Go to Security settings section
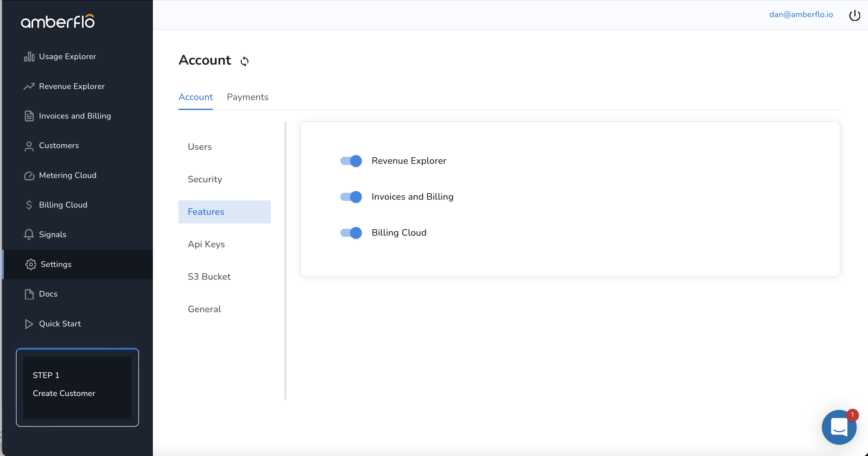868x456 pixels. point(205,179)
